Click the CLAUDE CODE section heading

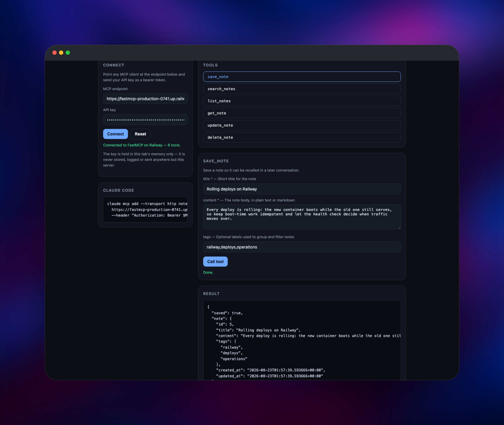(119, 190)
